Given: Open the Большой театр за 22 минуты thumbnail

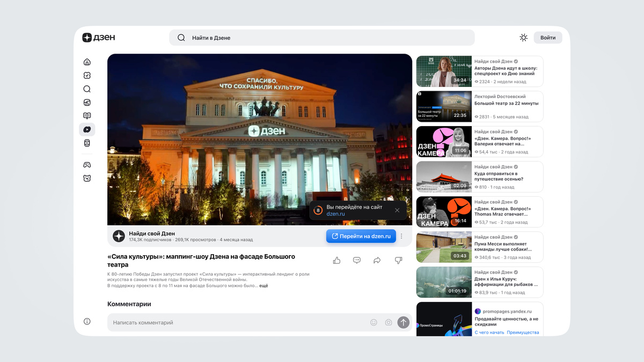Looking at the screenshot, I should pos(444,106).
